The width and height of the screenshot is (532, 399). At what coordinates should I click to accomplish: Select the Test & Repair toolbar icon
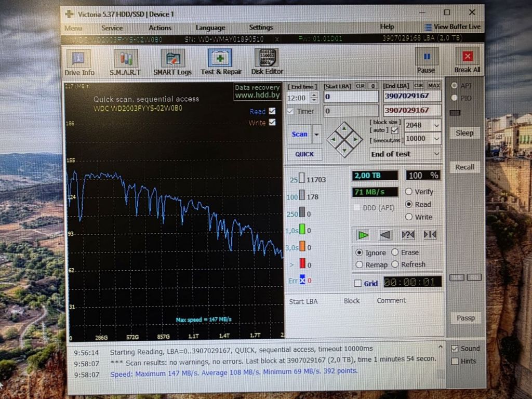[x=220, y=62]
